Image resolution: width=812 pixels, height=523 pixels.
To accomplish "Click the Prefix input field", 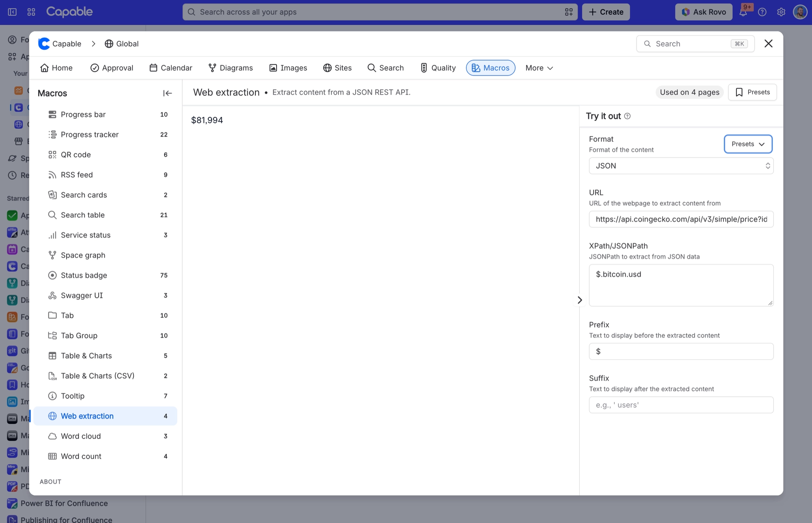I will [x=681, y=352].
